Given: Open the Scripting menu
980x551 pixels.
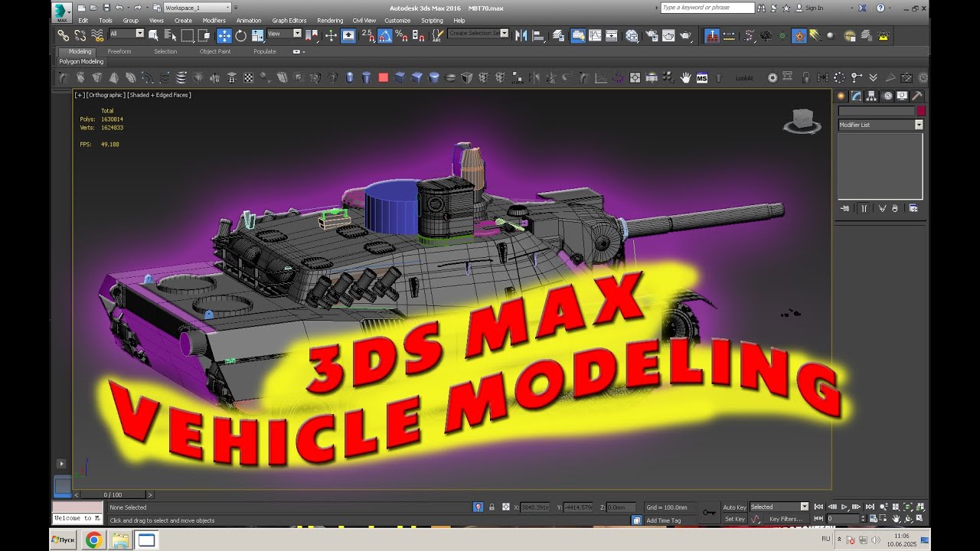Looking at the screenshot, I should click(432, 21).
